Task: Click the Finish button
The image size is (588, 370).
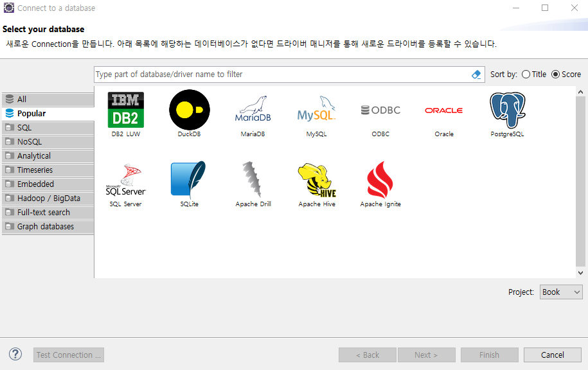Action: coord(490,355)
